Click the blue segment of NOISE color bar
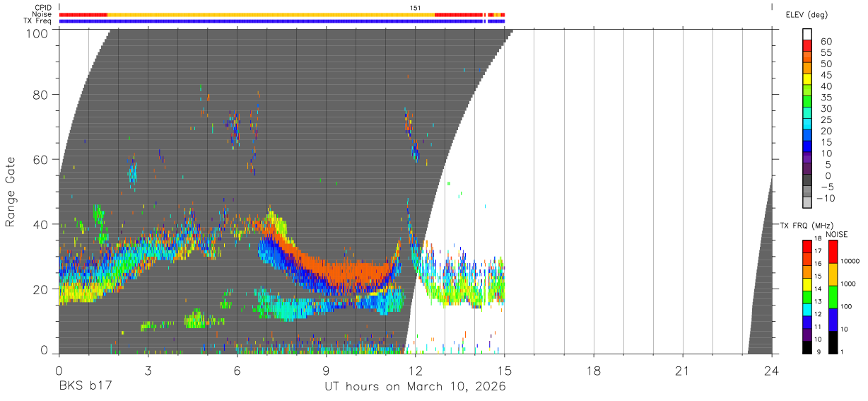Viewport: 868px width, 401px height. [x=833, y=320]
